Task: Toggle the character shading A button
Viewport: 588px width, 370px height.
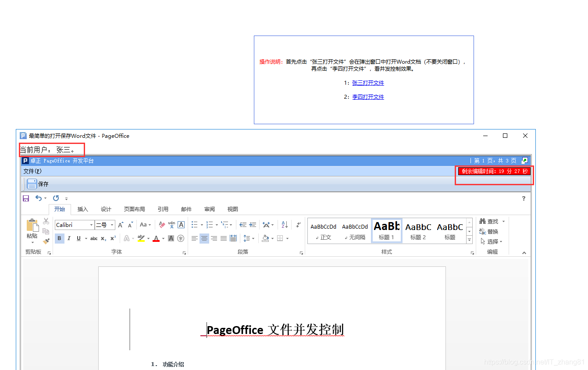Action: (x=171, y=238)
